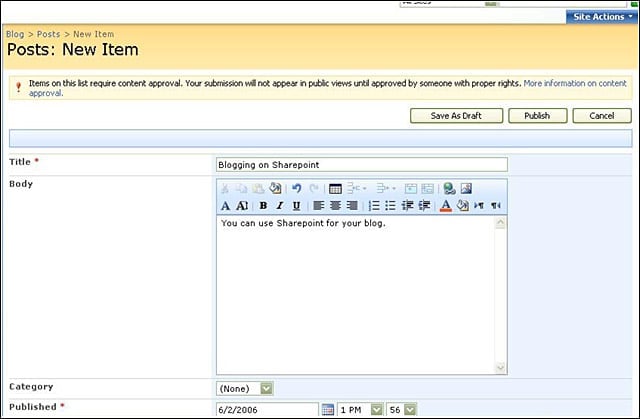Apply a numbered list
Viewport: 640px width, 419px height.
[374, 206]
